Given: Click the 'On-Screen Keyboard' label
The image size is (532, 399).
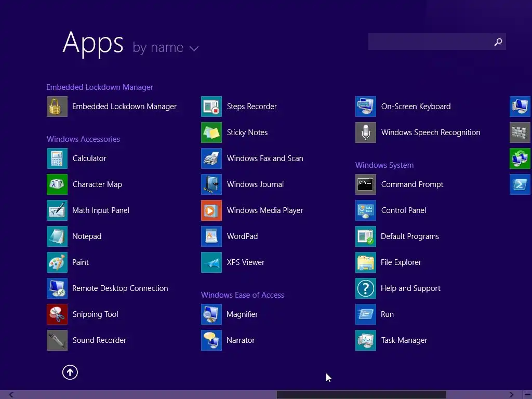Looking at the screenshot, I should tap(416, 107).
